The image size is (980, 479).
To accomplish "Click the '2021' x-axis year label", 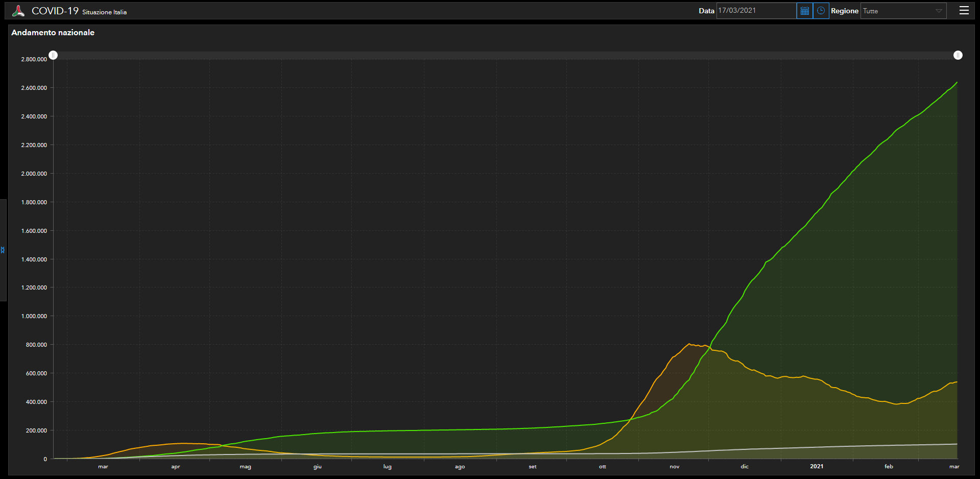I will 817,466.
